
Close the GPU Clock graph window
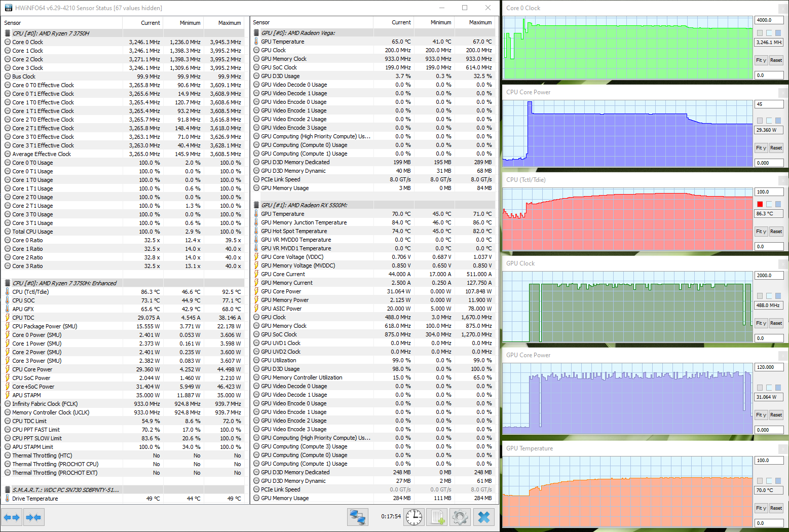click(783, 263)
